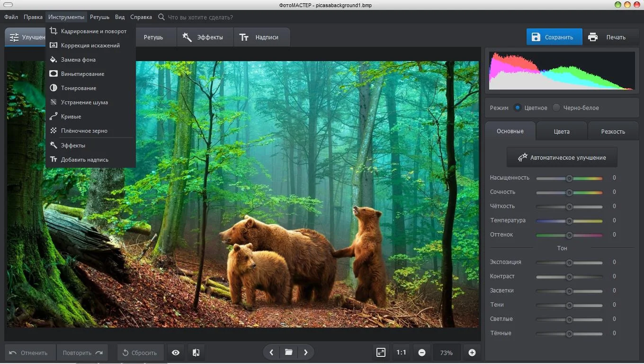Click the Сбросить reset button
The width and height of the screenshot is (644, 364).
pos(140,353)
